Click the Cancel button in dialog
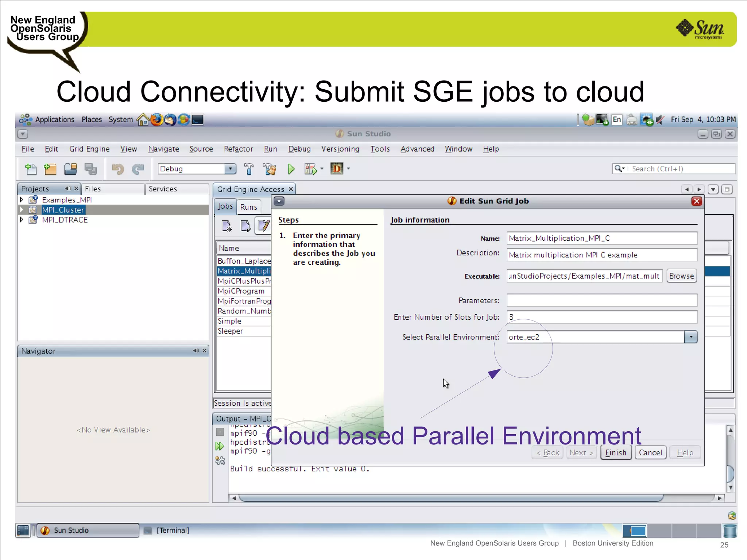 pos(650,452)
